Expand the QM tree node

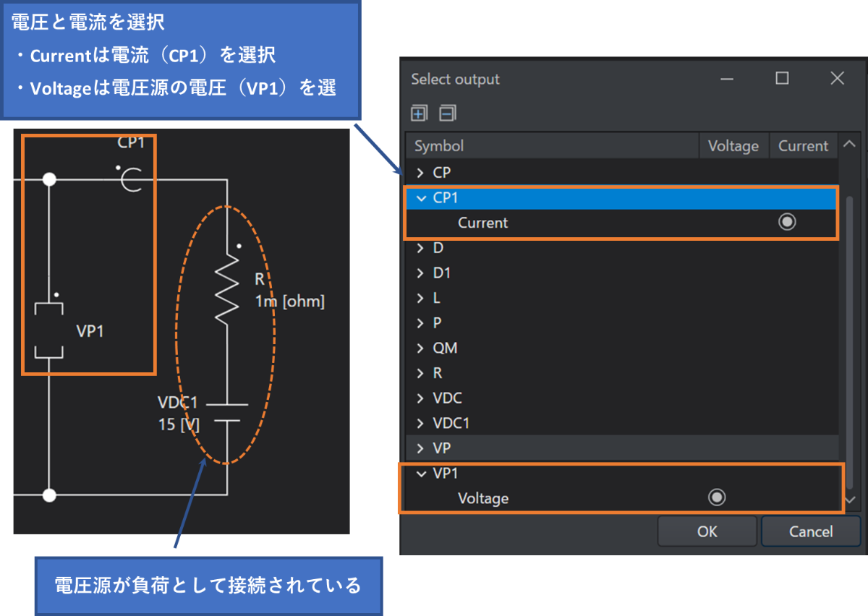coord(420,348)
